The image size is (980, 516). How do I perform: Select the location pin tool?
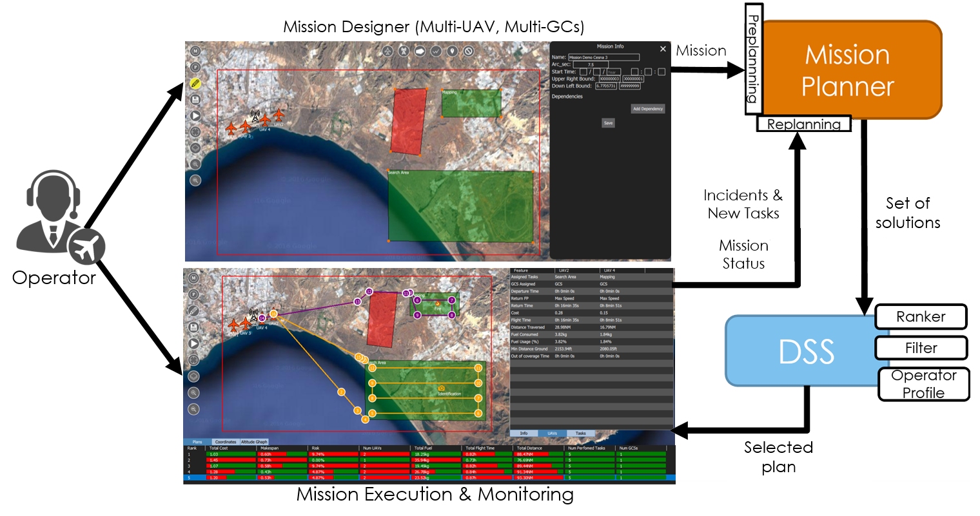(453, 51)
